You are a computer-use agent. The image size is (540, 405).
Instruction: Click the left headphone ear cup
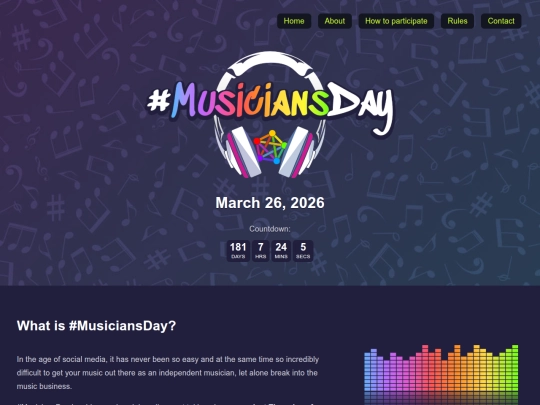click(243, 152)
